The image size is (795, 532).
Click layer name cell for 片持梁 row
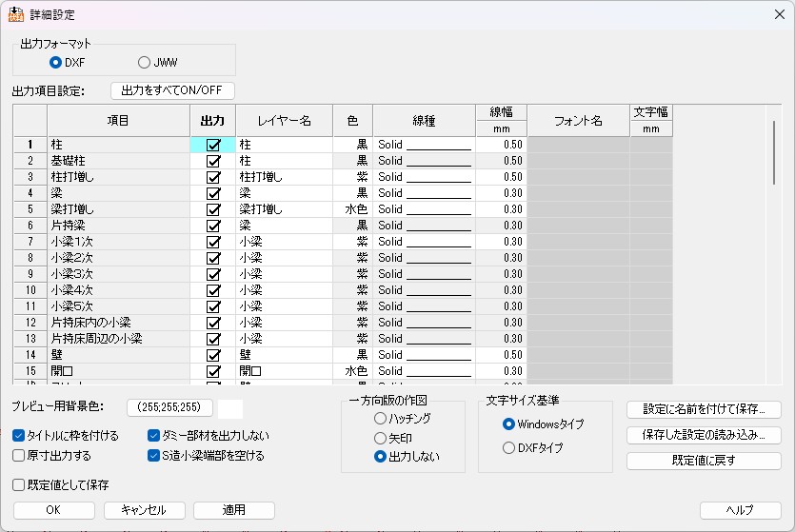click(x=283, y=226)
